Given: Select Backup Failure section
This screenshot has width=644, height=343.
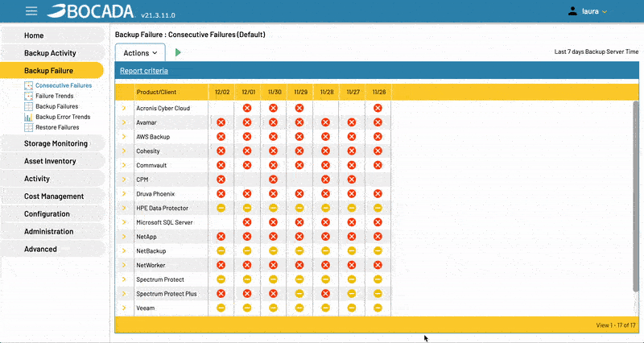Looking at the screenshot, I should click(52, 71).
